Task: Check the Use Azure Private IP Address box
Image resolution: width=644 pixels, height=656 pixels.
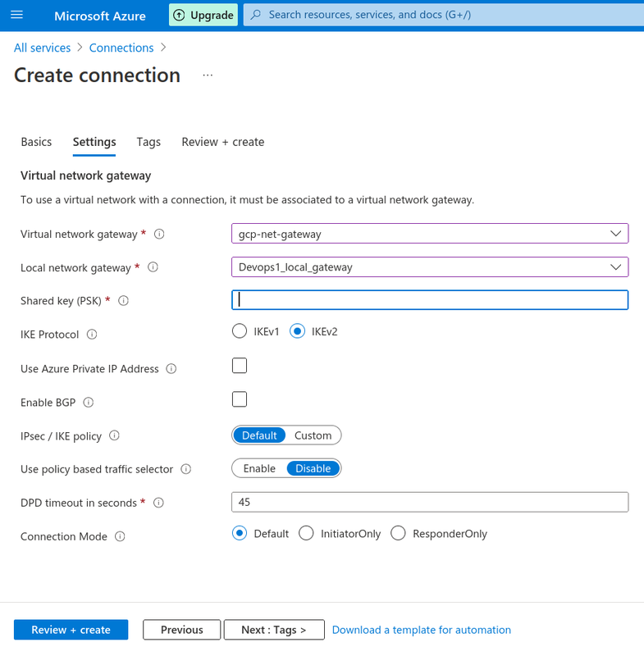Action: click(x=240, y=366)
